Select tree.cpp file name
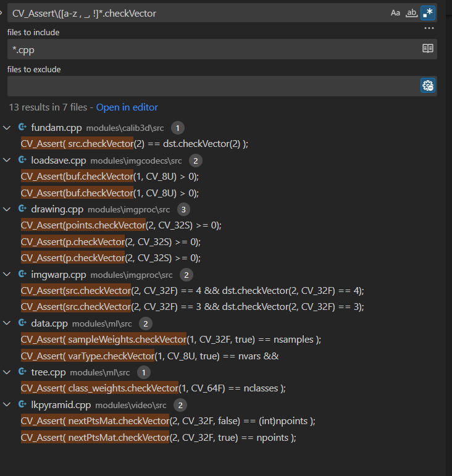 pyautogui.click(x=49, y=372)
